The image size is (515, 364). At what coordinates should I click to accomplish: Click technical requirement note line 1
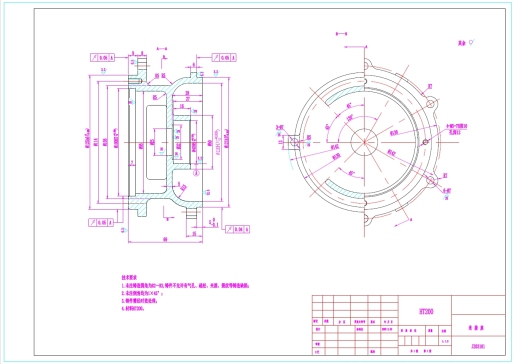click(x=185, y=285)
